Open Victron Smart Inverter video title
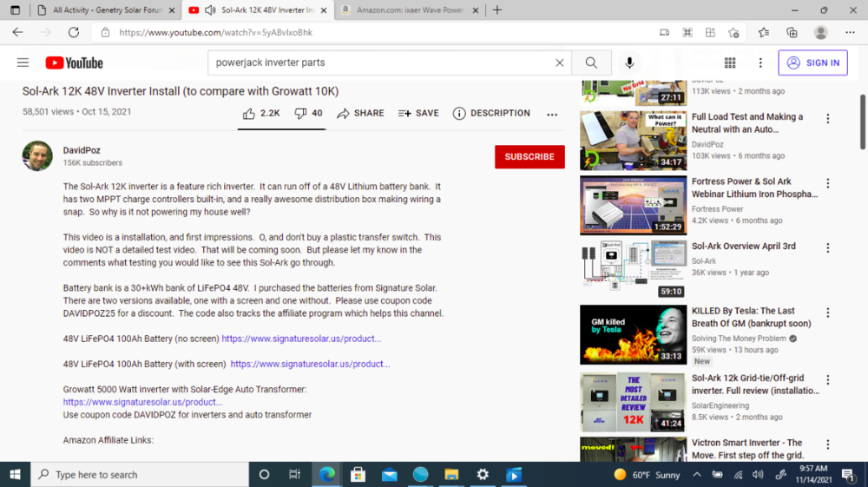The image size is (868, 487). pyautogui.click(x=747, y=449)
